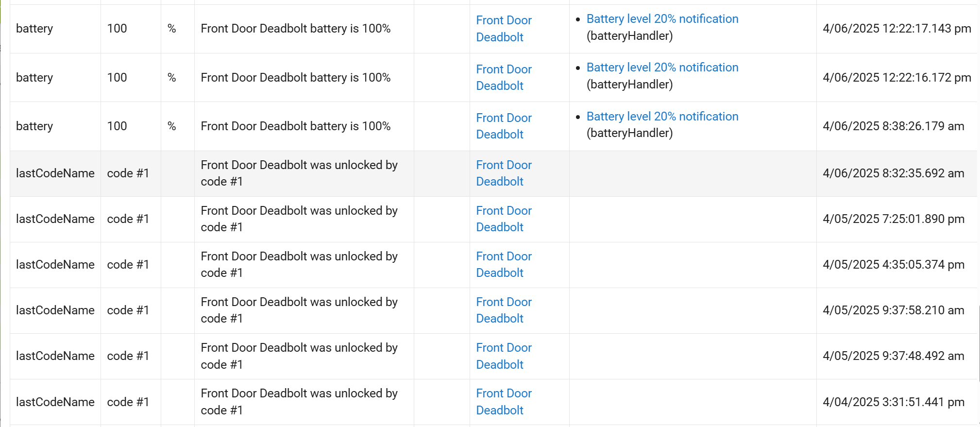The height and width of the screenshot is (427, 980).
Task: Click battery is 100% description at 8:38:26 am
Action: pyautogui.click(x=296, y=126)
